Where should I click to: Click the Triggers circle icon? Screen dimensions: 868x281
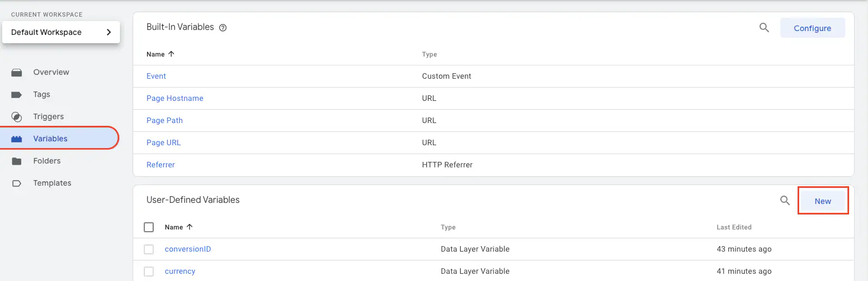(x=17, y=116)
